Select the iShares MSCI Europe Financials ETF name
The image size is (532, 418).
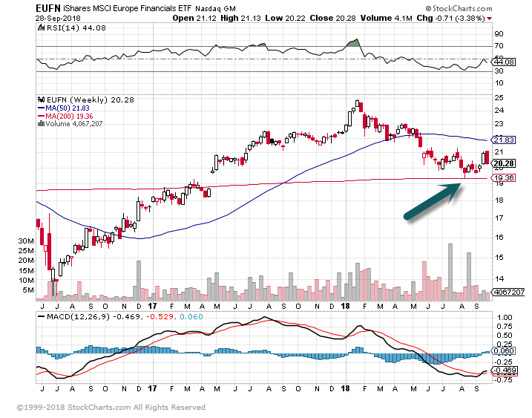[127, 8]
